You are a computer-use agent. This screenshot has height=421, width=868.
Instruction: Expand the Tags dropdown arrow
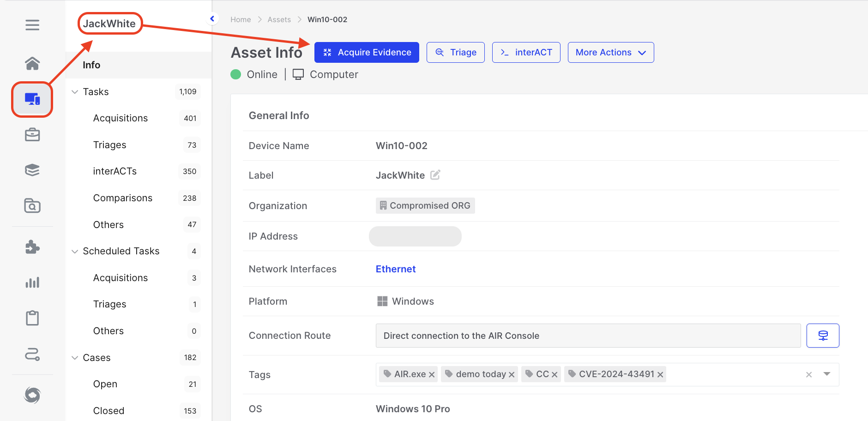pos(827,374)
